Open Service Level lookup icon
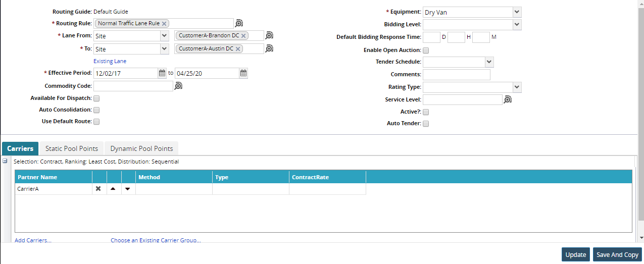Image resolution: width=644 pixels, height=264 pixels. (508, 100)
